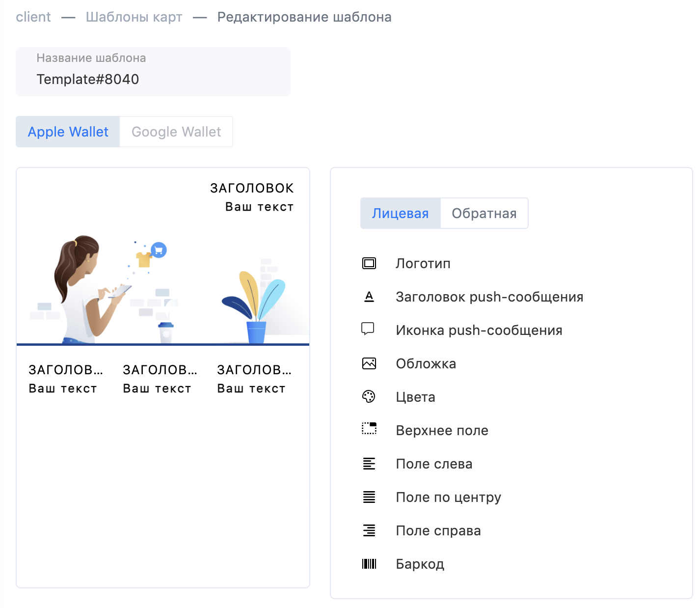700x608 pixels.
Task: Click the Баркод barcode icon
Action: (x=369, y=564)
